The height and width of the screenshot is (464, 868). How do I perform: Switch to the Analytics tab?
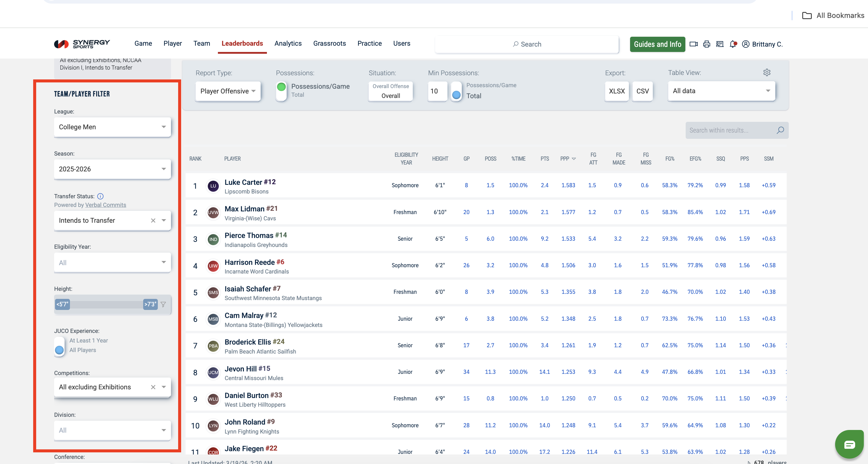click(288, 43)
